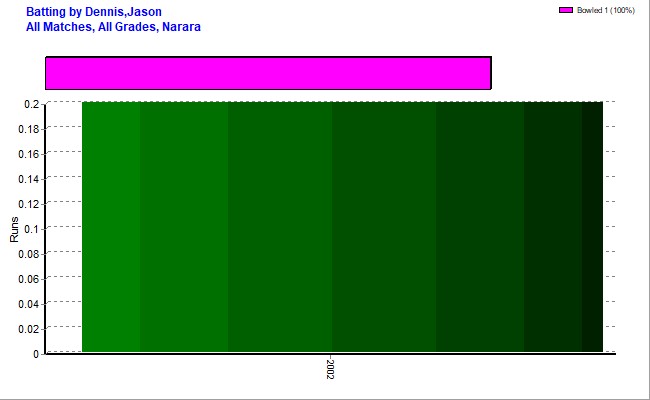
Task: Select the 'All Matches, All Grades, Narara' subtitle
Action: (113, 26)
